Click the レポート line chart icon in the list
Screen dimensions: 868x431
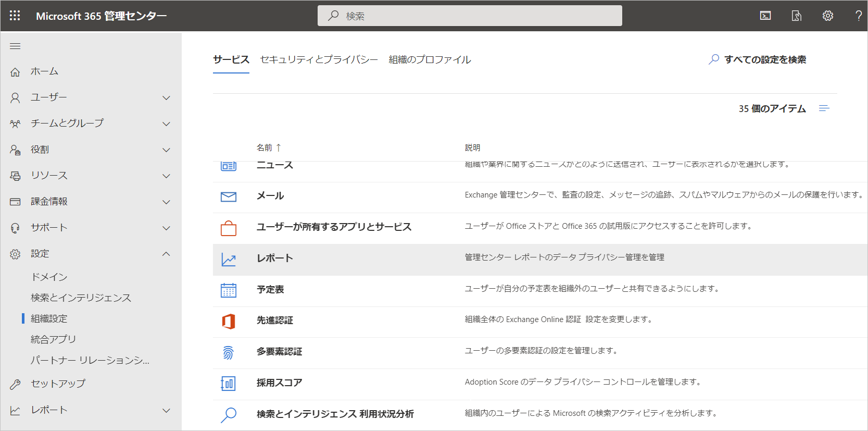pos(229,260)
